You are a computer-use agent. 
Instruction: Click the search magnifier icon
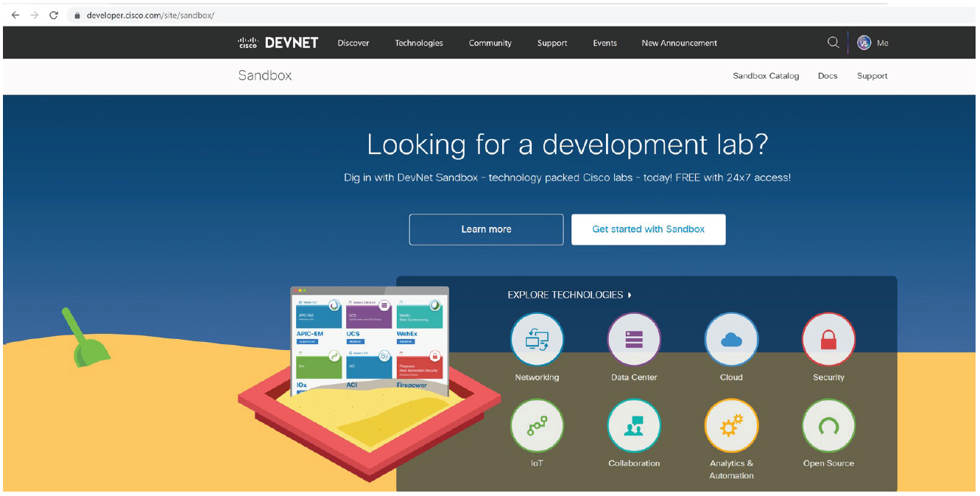pyautogui.click(x=833, y=43)
